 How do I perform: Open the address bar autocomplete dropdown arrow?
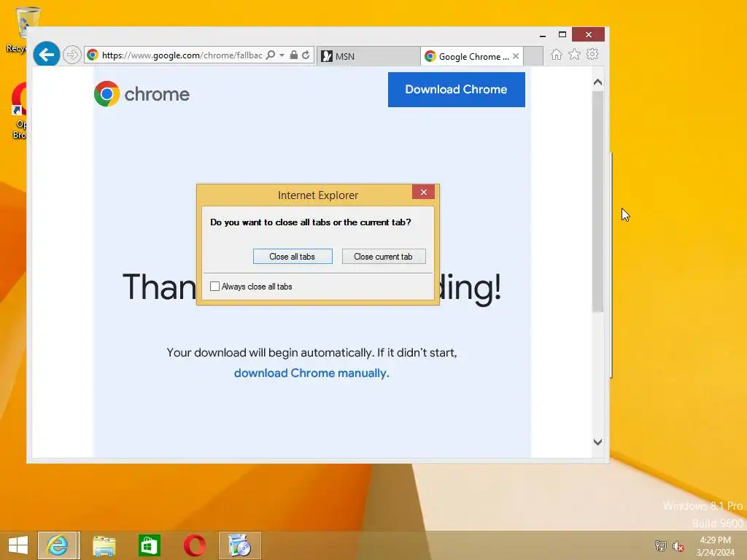pos(282,55)
